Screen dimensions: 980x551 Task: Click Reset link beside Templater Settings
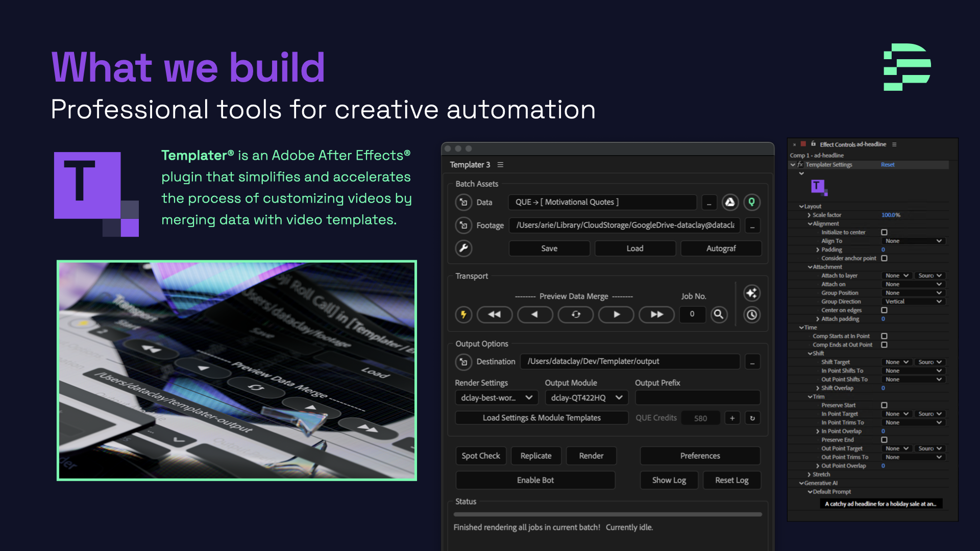coord(888,165)
